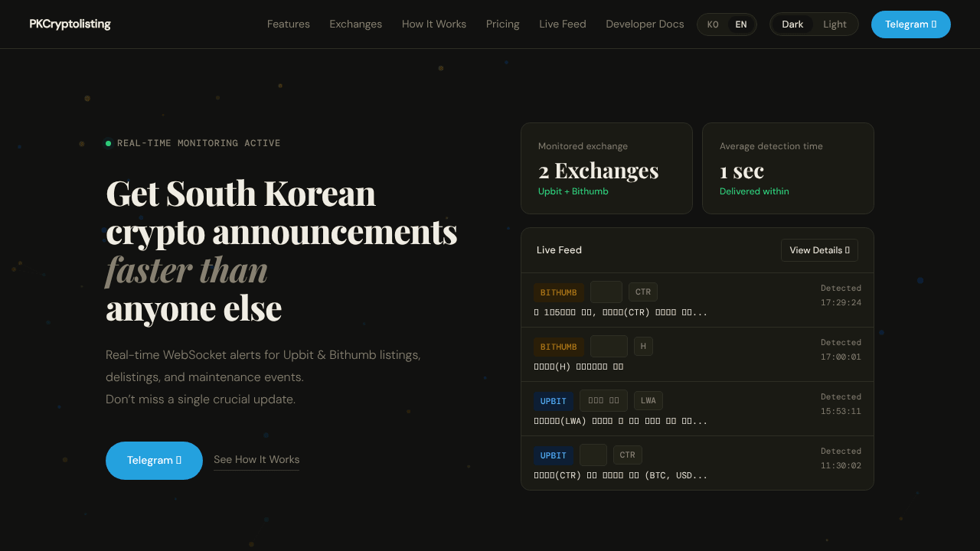This screenshot has width=980, height=551.
Task: Open Developer Docs link
Action: coord(645,24)
